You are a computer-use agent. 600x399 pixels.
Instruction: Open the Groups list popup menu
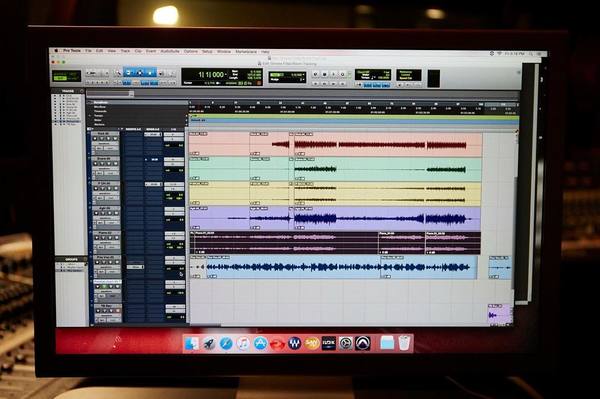85,259
